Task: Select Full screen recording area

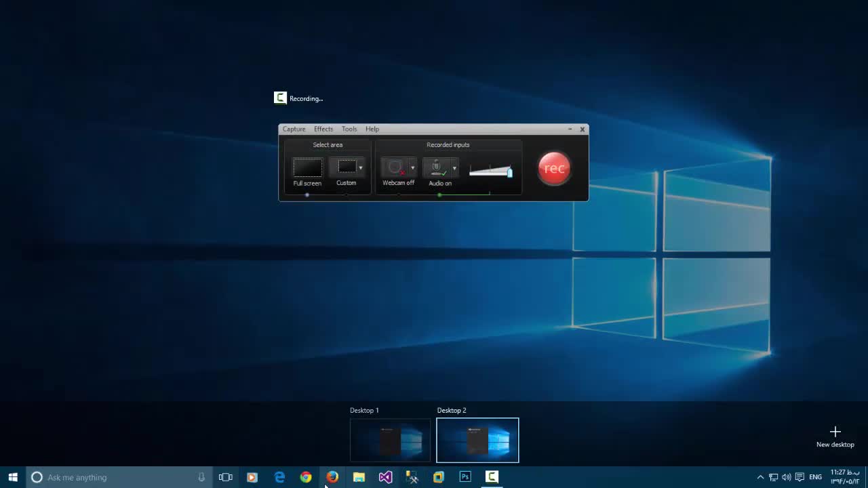Action: (x=307, y=167)
